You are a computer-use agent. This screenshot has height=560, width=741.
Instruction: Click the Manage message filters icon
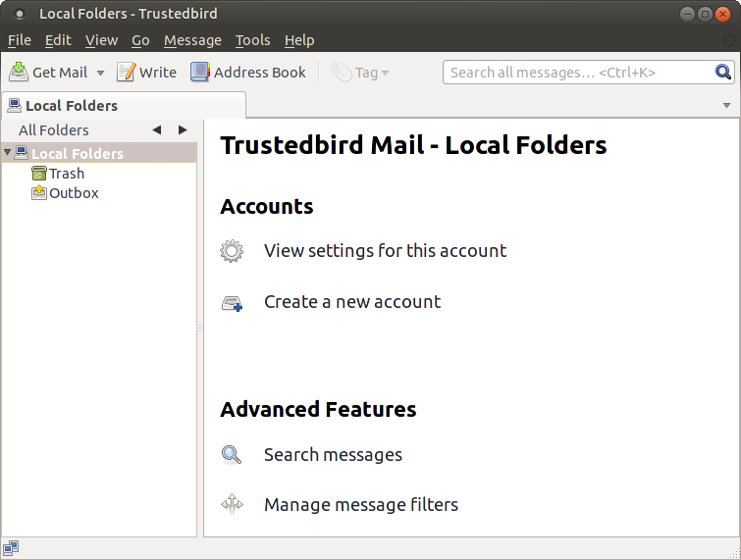pos(232,506)
